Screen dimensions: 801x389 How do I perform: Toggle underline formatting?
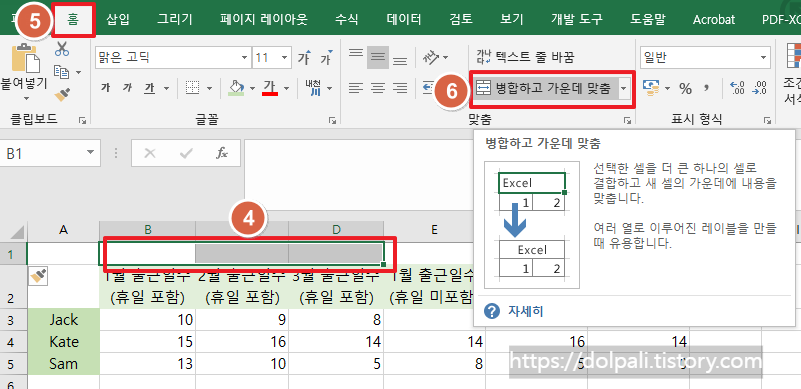[x=149, y=88]
